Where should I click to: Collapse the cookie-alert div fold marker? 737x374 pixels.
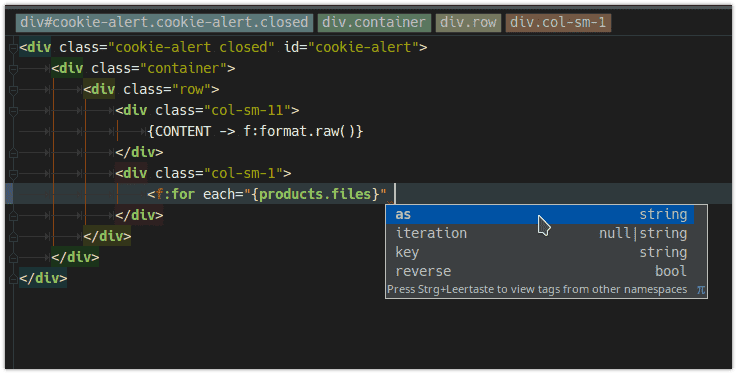pyautogui.click(x=13, y=47)
